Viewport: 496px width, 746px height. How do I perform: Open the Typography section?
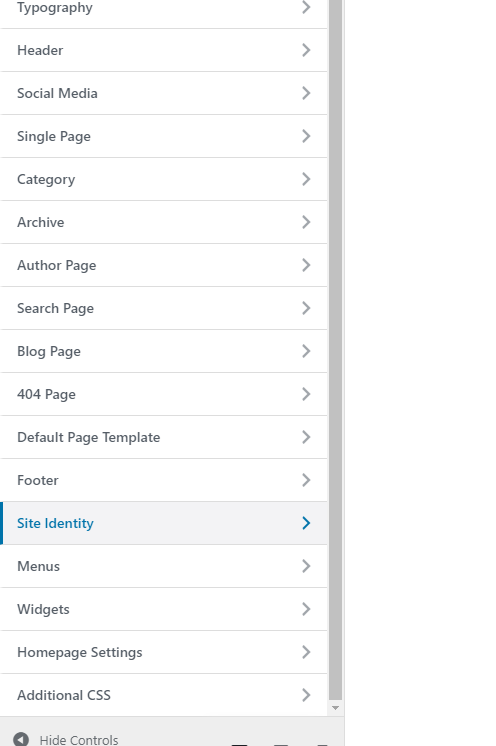click(x=164, y=10)
